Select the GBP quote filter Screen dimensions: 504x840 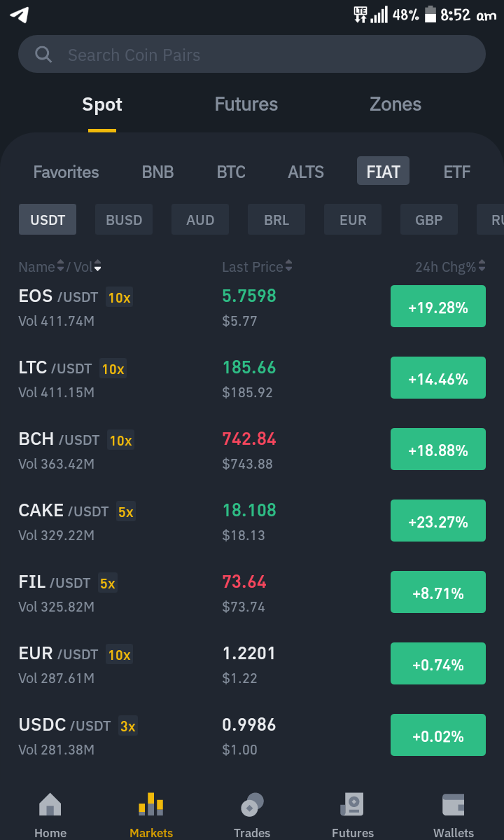(429, 220)
